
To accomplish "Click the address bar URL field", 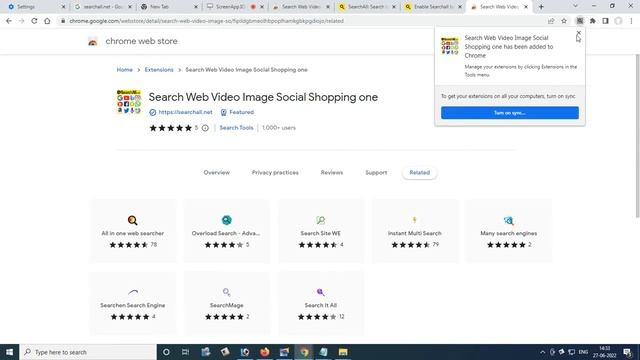I will (x=302, y=21).
